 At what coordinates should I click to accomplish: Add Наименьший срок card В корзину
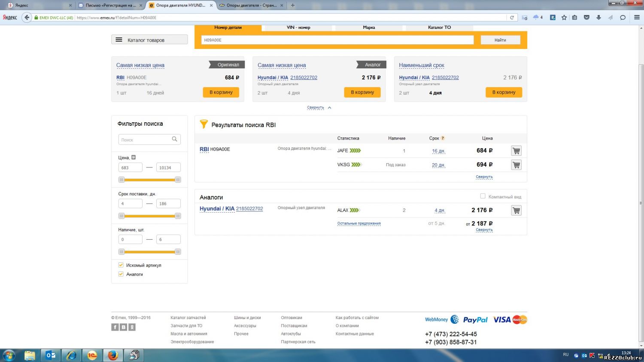click(x=504, y=92)
